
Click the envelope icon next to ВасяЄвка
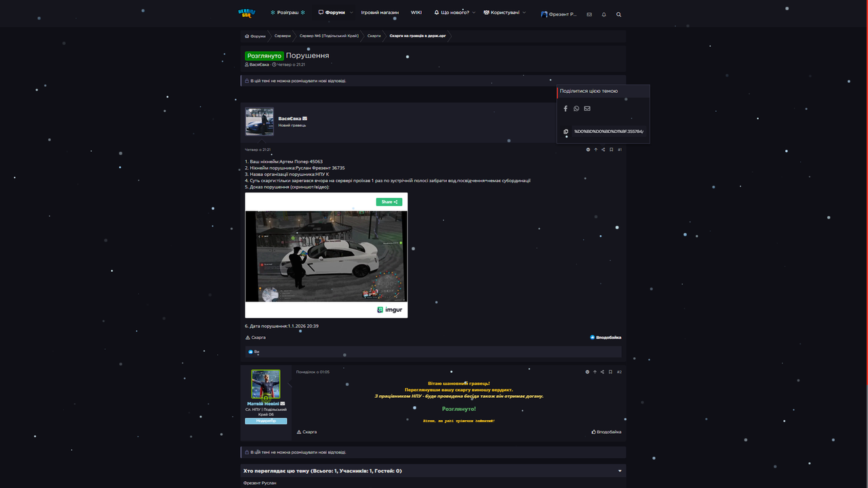pos(304,119)
